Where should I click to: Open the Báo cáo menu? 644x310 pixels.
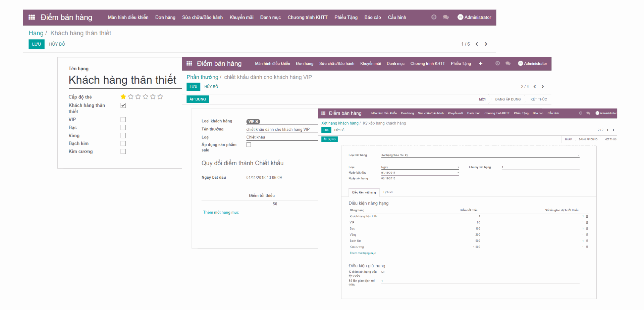point(372,17)
